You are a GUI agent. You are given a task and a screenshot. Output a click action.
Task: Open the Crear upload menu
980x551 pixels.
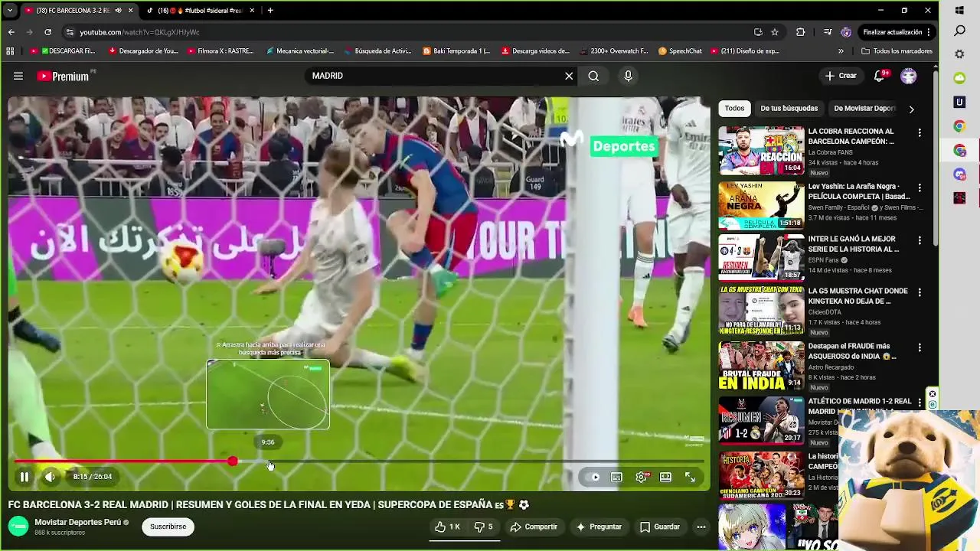click(x=841, y=76)
